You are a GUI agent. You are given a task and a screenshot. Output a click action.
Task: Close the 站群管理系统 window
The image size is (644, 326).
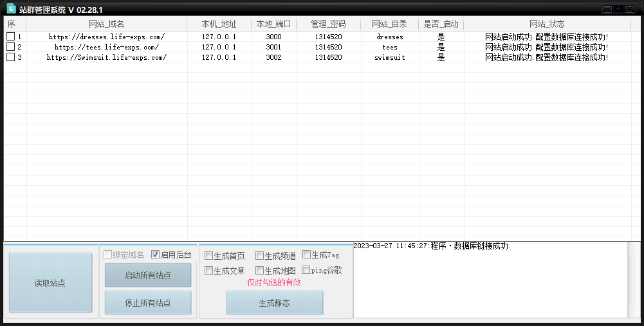point(629,9)
